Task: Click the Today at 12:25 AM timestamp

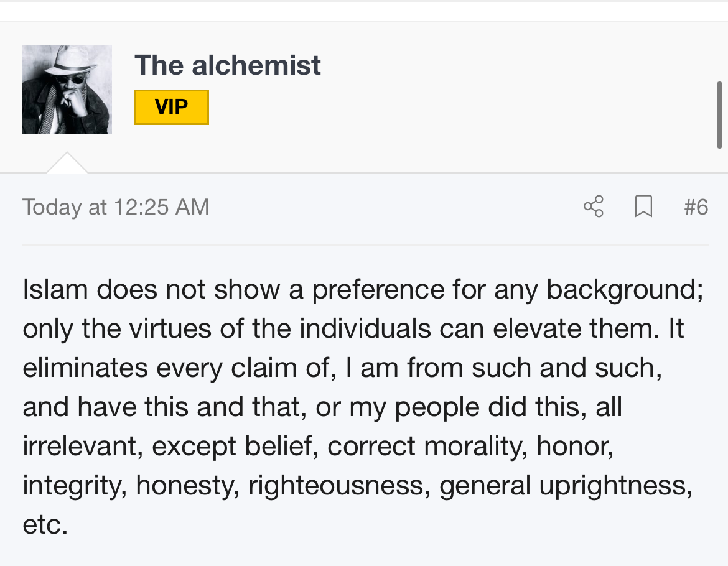Action: coord(116,207)
